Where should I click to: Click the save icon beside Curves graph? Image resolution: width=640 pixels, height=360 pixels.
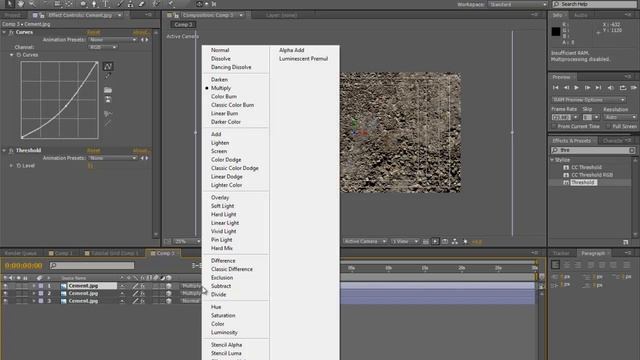pyautogui.click(x=108, y=100)
